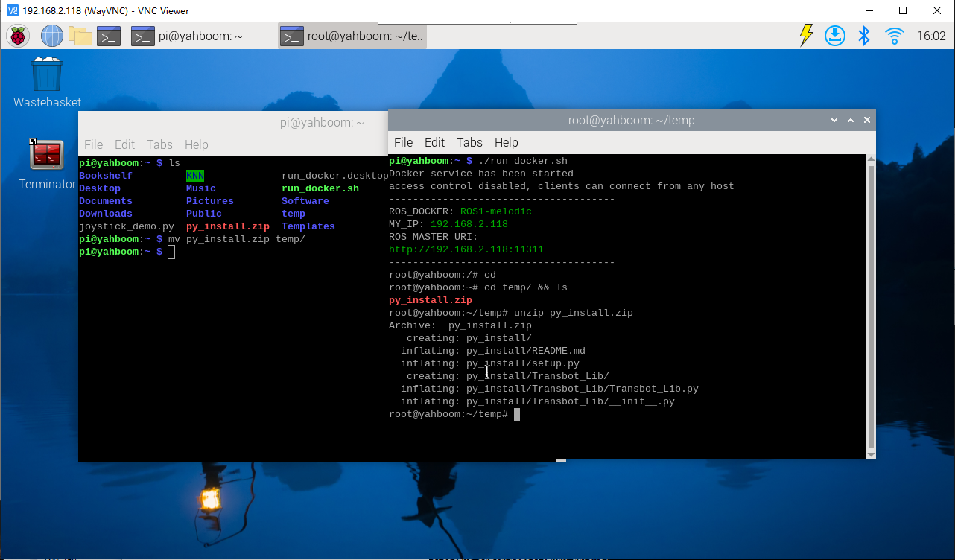Image resolution: width=955 pixels, height=560 pixels.
Task: Select the Terminator desktop icon
Action: tap(47, 164)
